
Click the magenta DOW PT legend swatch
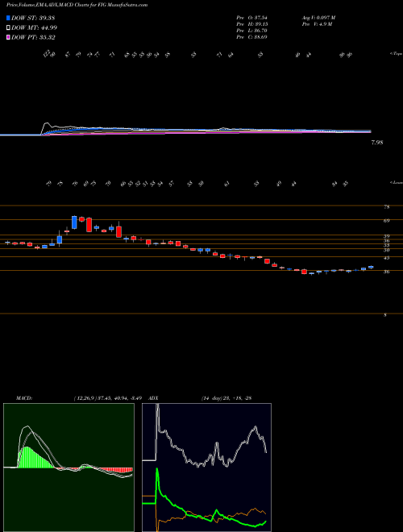pos(8,37)
